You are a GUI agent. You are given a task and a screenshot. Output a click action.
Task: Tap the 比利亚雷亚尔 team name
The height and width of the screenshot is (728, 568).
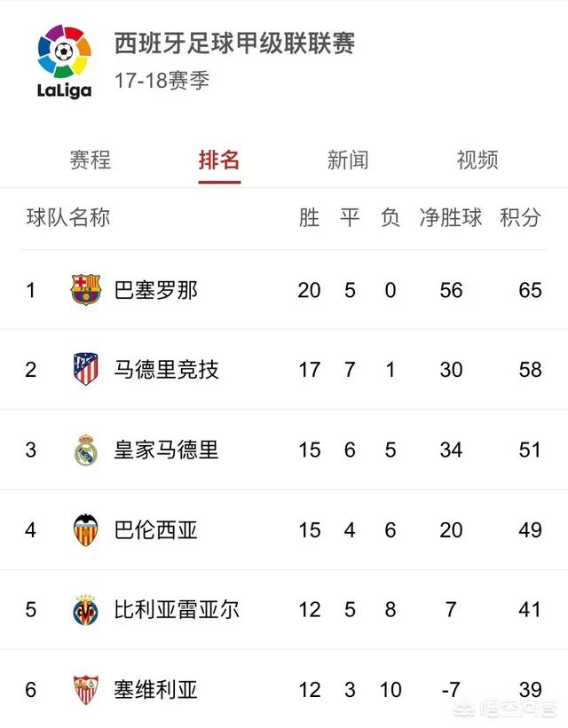[177, 609]
